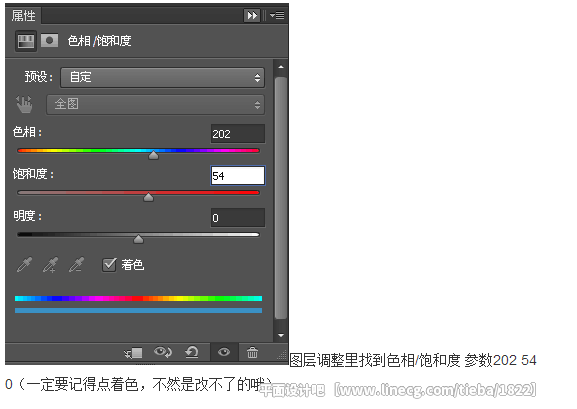Click the 饱和度 value field 54
This screenshot has height=409, width=577.
click(x=238, y=176)
